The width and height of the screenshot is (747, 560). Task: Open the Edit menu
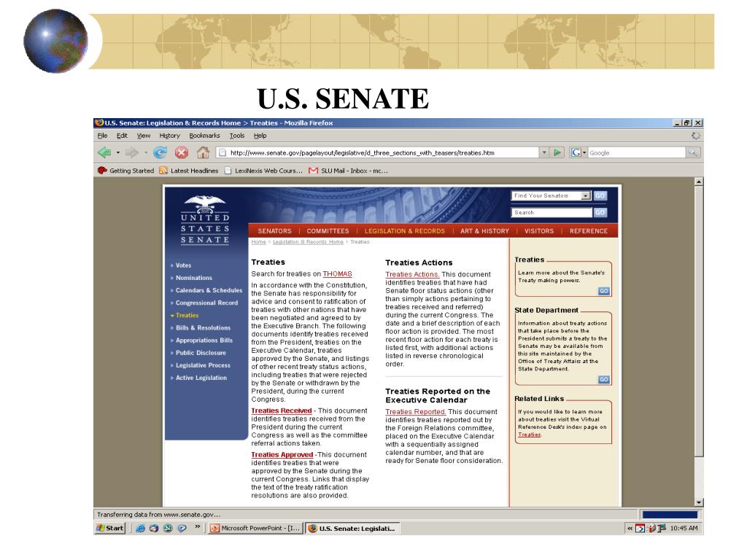point(122,136)
